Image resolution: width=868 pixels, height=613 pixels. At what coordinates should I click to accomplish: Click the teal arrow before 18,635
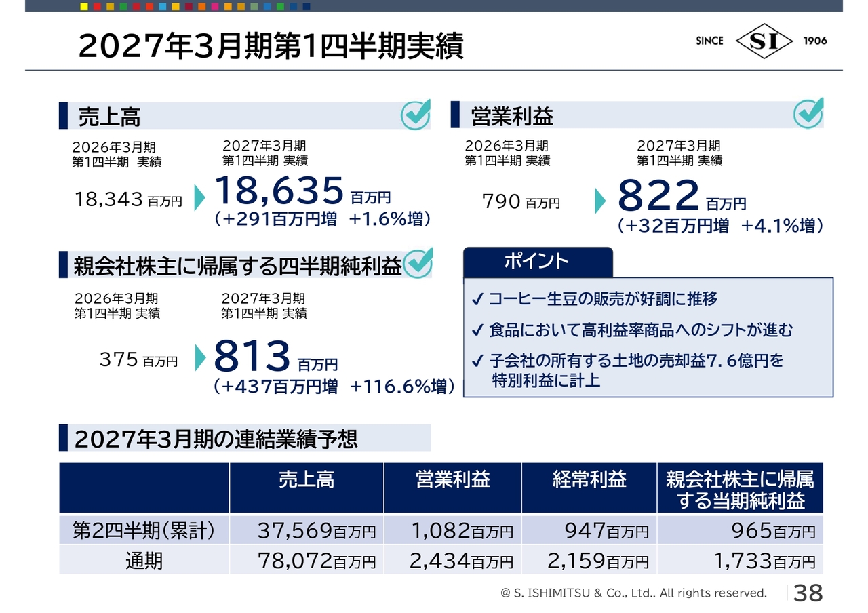(x=199, y=197)
